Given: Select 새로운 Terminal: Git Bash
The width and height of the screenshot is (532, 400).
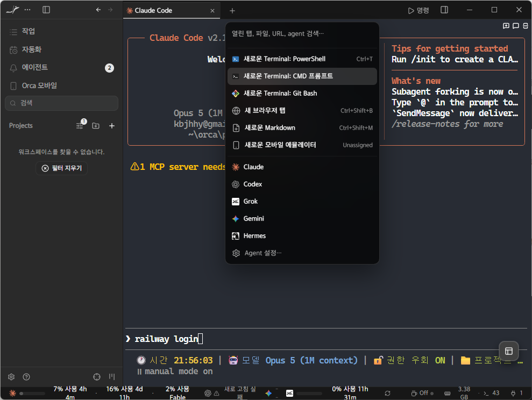Looking at the screenshot, I should click(302, 93).
